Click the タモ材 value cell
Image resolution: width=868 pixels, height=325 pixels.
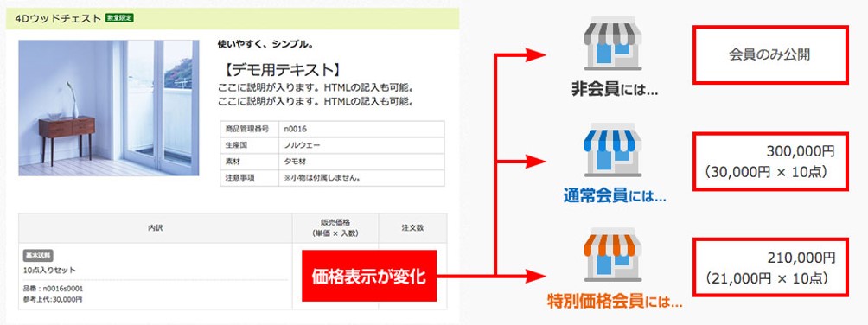[x=361, y=162]
